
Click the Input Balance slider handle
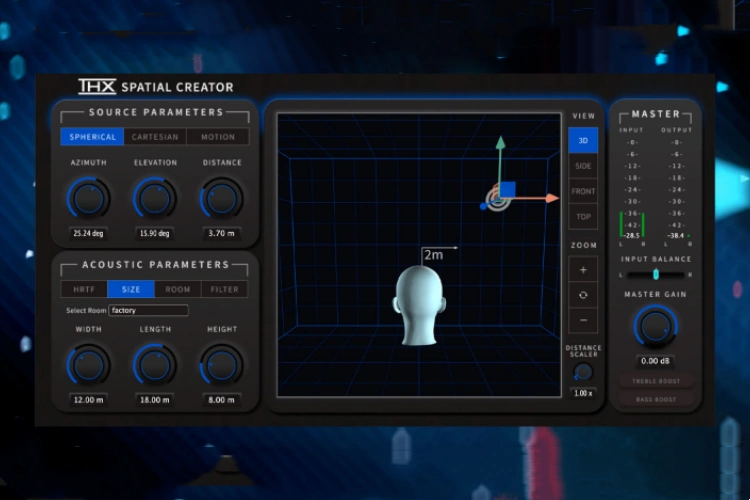point(656,274)
